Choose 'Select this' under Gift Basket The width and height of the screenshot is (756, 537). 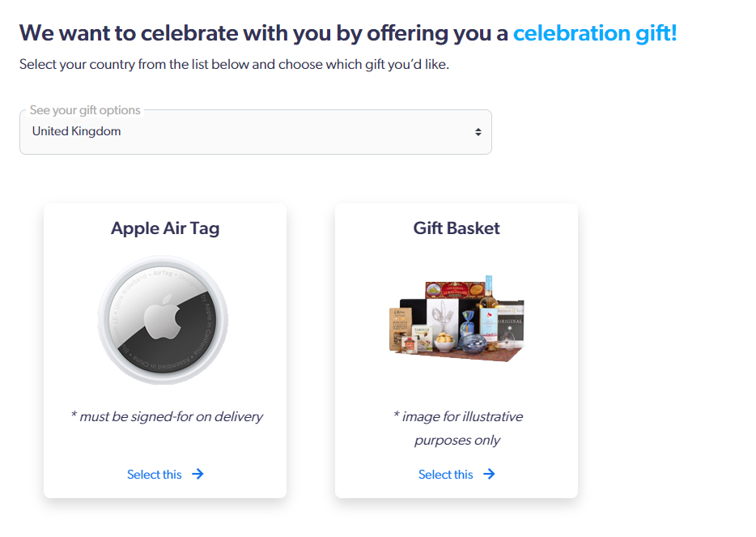coord(446,475)
